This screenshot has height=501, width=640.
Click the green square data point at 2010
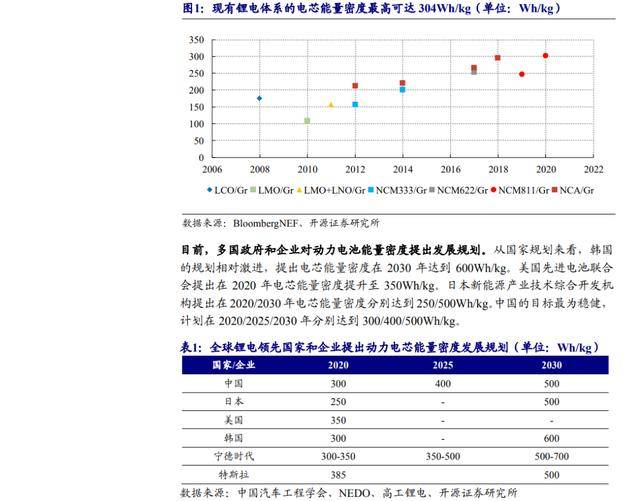coord(307,121)
